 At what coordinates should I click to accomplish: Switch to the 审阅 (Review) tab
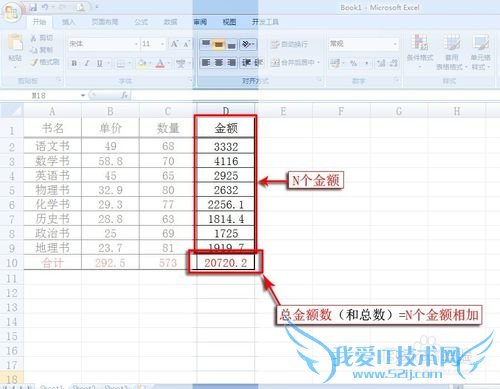tap(200, 22)
